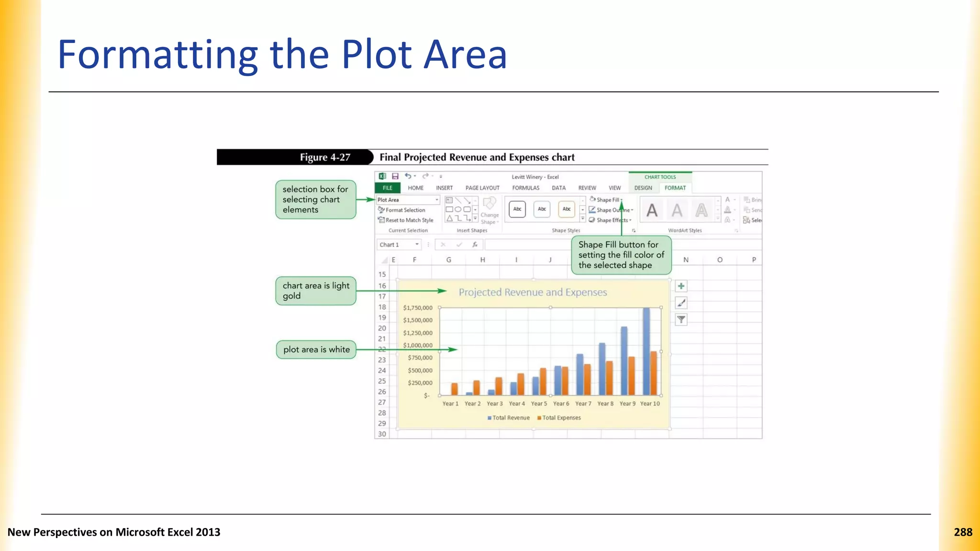This screenshot has width=980, height=551.
Task: Select the Elbow Arrow Connector shape icon
Action: point(467,218)
